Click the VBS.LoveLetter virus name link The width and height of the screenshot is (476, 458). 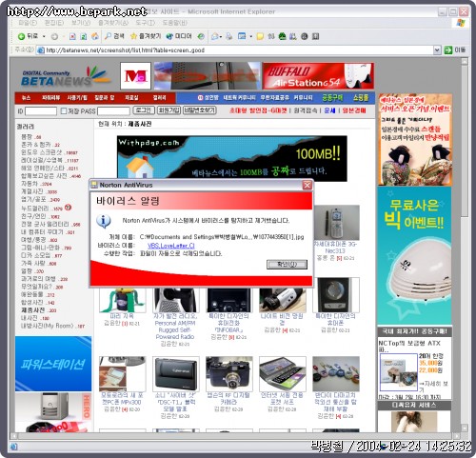(x=171, y=246)
